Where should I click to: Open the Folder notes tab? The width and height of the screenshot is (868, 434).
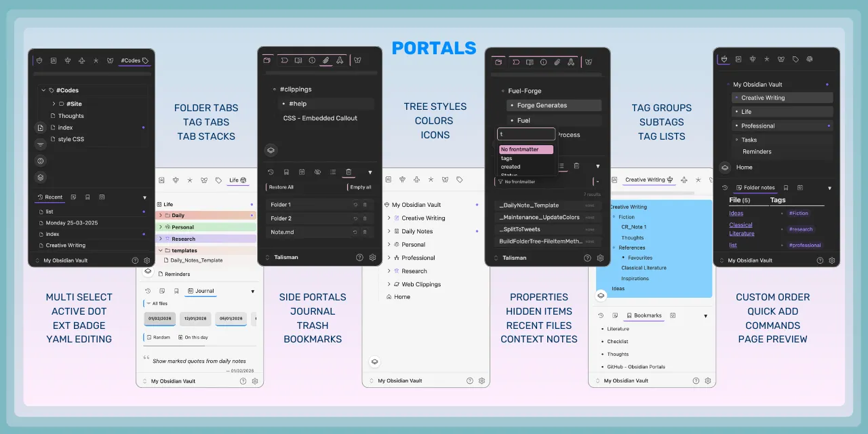755,187
